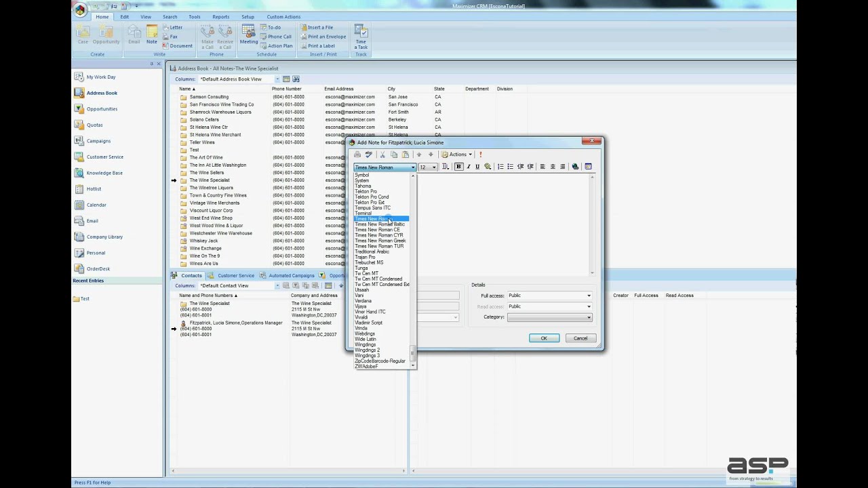The image size is (868, 488).
Task: Open the Meeting scheduler icon
Action: coord(248,35)
